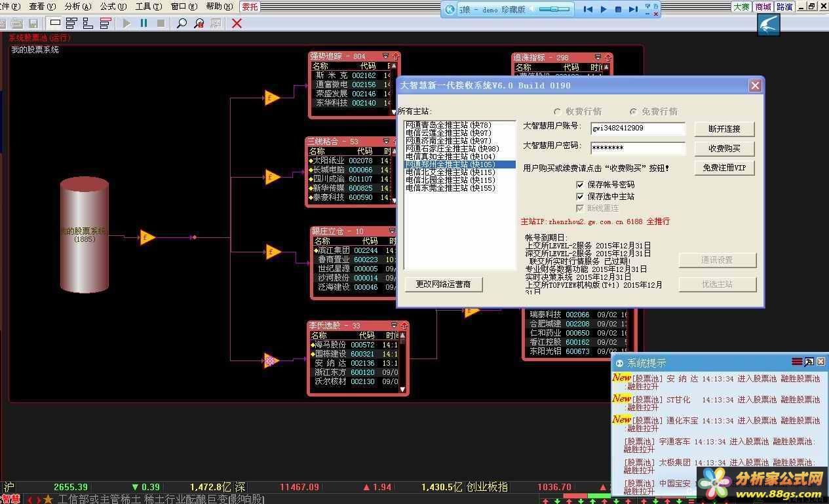
Task: Click the pause toolbar icon
Action: [144, 23]
